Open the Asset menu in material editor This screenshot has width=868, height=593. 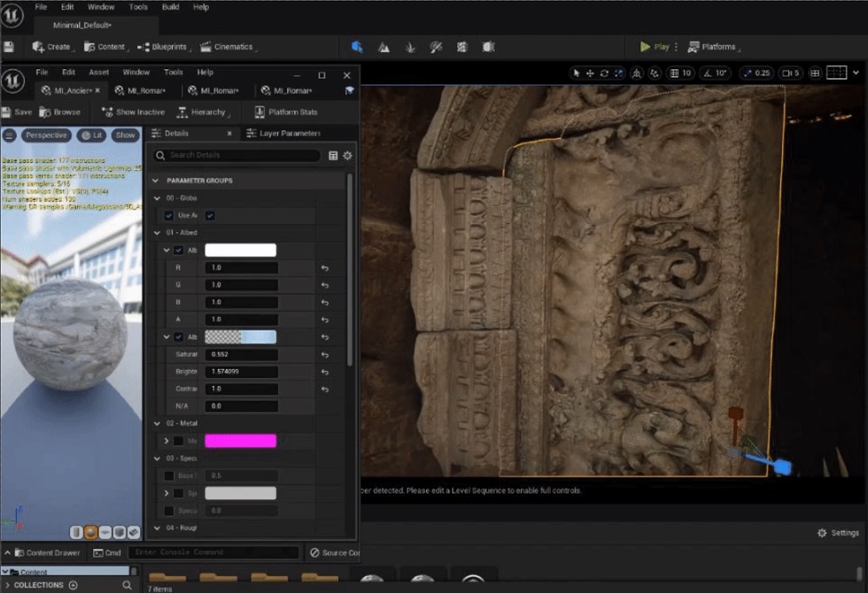98,72
